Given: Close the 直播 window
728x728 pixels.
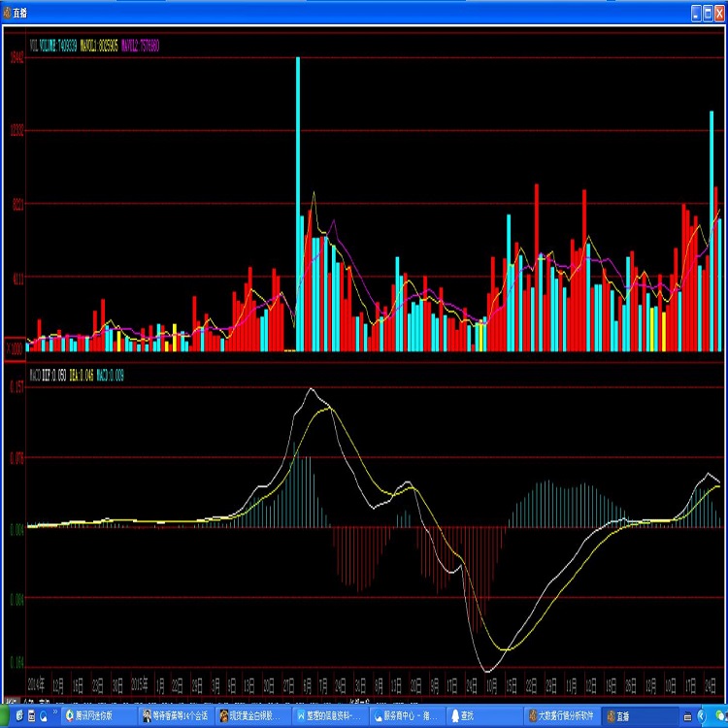Looking at the screenshot, I should [x=720, y=13].
